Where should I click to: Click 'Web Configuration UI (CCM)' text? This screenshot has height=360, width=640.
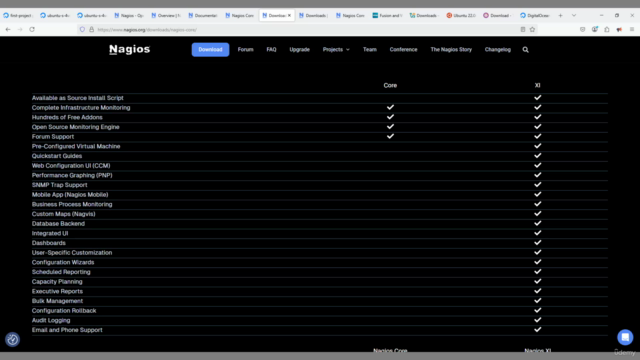pos(71,166)
